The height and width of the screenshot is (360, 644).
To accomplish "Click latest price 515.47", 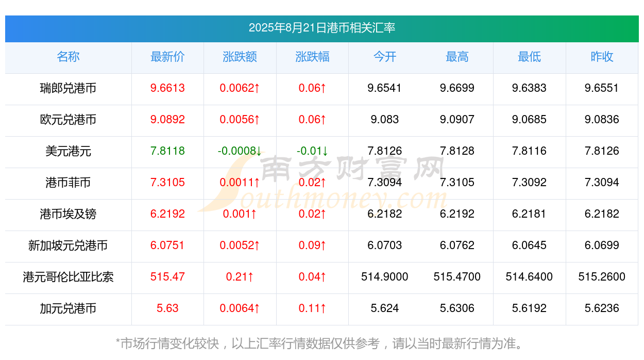I will point(167,277).
